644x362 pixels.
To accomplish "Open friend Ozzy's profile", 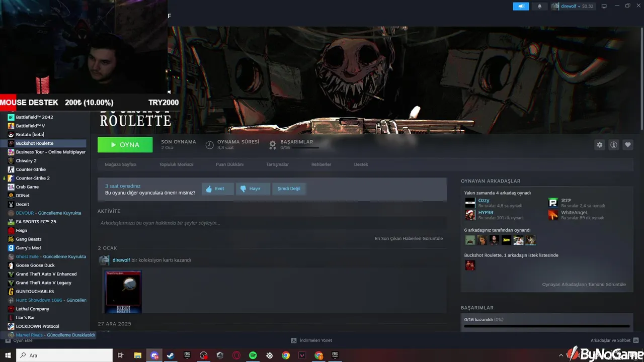I will click(x=484, y=201).
